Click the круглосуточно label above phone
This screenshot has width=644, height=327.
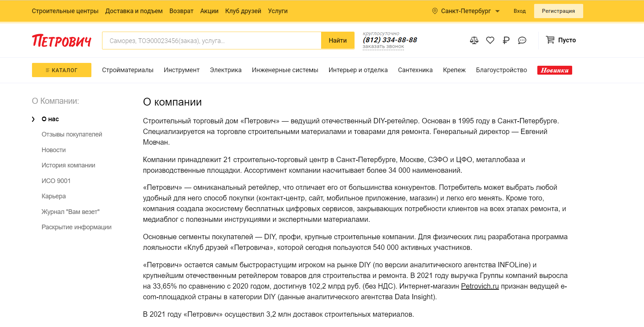(381, 34)
